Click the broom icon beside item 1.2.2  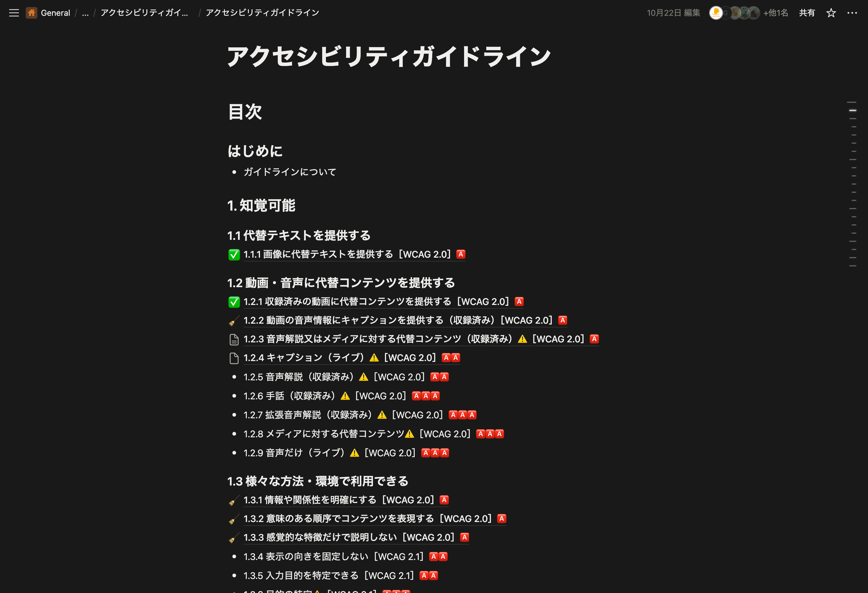pyautogui.click(x=234, y=320)
